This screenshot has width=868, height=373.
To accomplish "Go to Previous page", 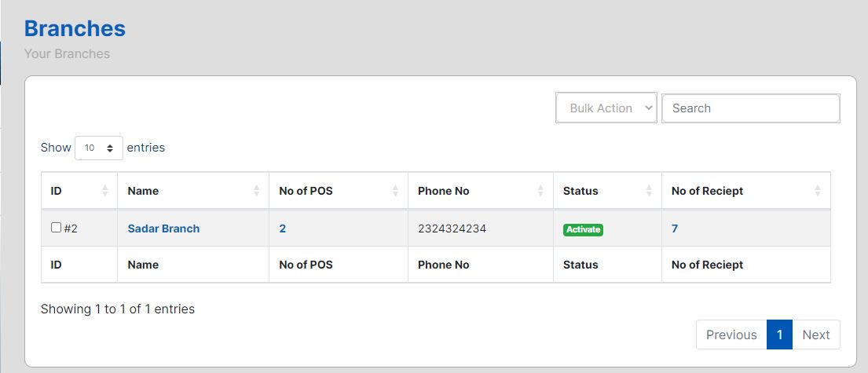I will coord(731,335).
